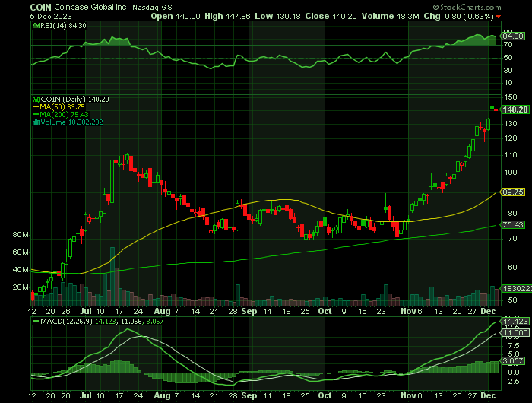Image resolution: width=532 pixels, height=403 pixels.
Task: Click the tallest volume bar in mid-July
Action: click(112, 277)
